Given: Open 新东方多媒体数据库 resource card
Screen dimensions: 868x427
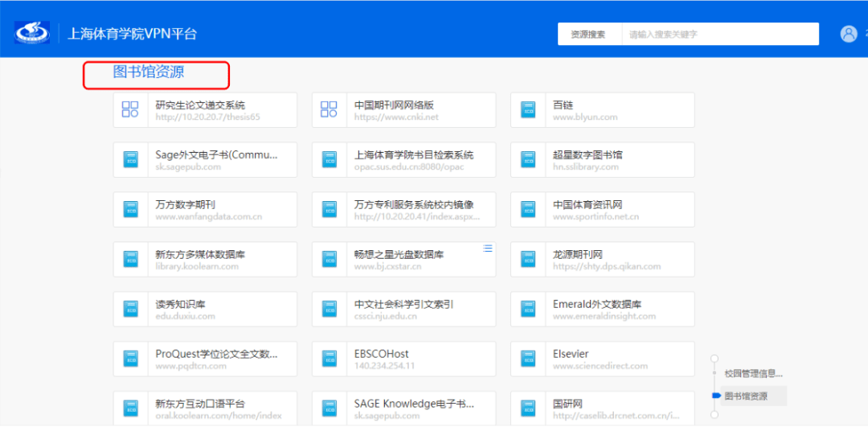Looking at the screenshot, I should coord(205,259).
